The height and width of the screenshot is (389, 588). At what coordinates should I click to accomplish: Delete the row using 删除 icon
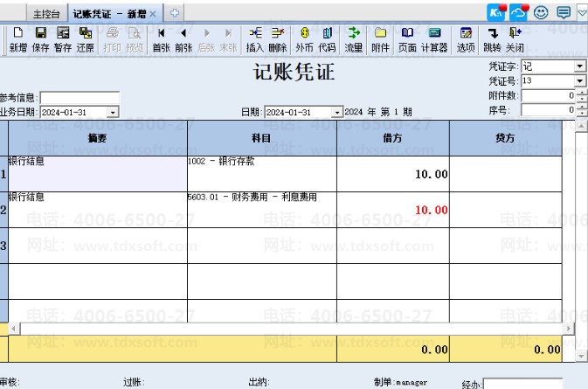(277, 39)
